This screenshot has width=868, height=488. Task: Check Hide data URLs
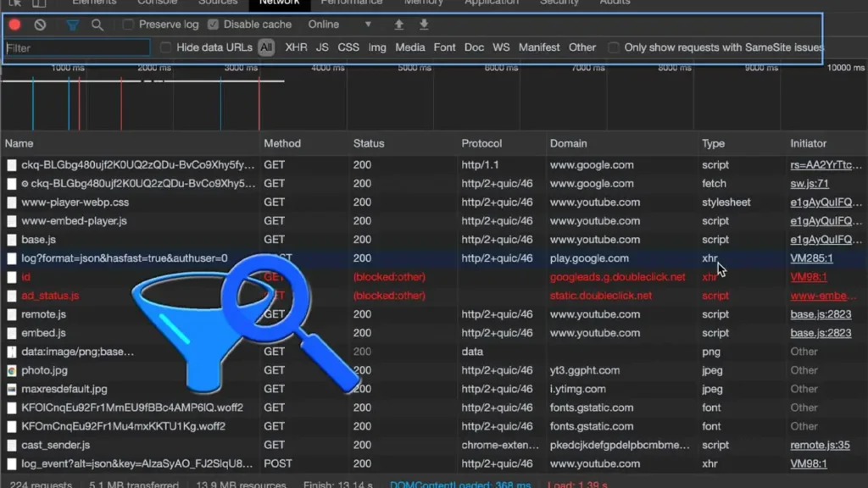tap(165, 47)
